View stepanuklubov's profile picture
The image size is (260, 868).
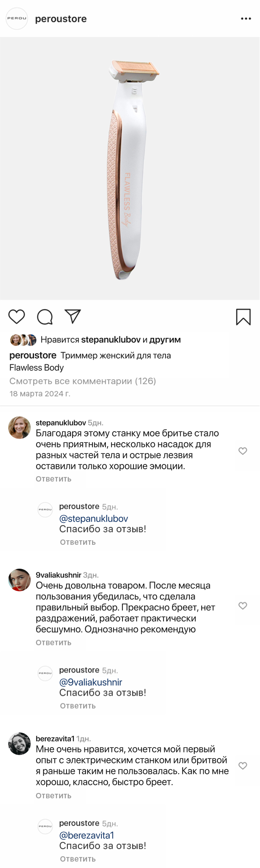pyautogui.click(x=19, y=428)
